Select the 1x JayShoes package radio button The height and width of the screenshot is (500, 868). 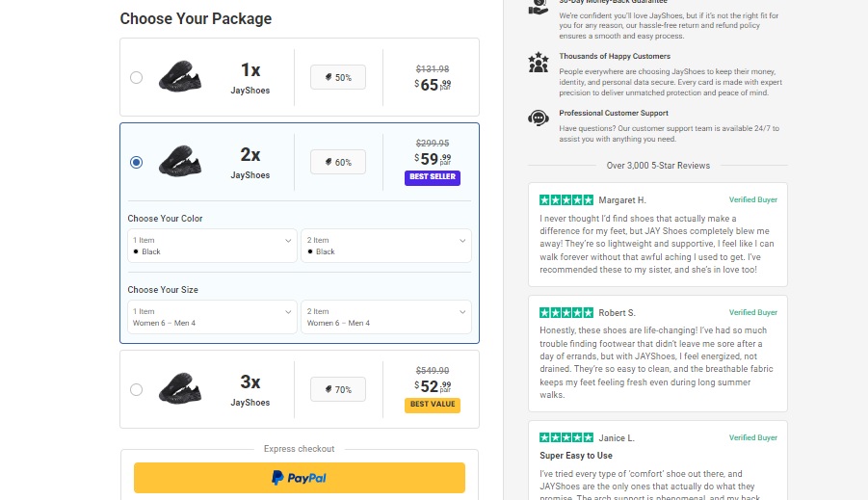(136, 77)
